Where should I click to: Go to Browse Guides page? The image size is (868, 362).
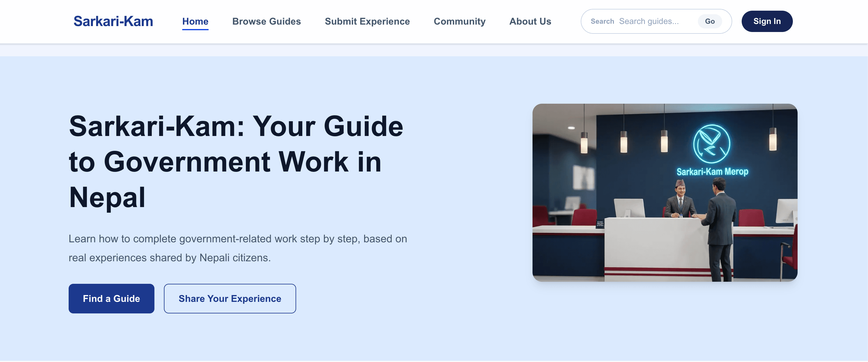(x=266, y=21)
